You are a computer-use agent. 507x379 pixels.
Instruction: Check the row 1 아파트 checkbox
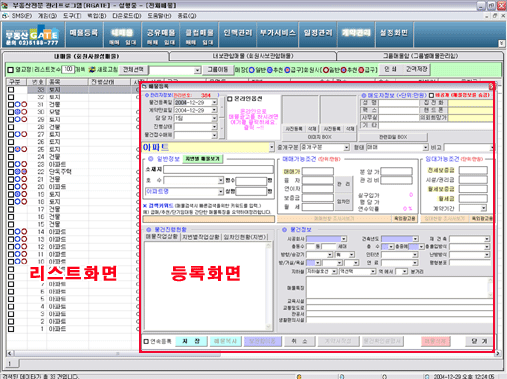pyautogui.click(x=11, y=329)
